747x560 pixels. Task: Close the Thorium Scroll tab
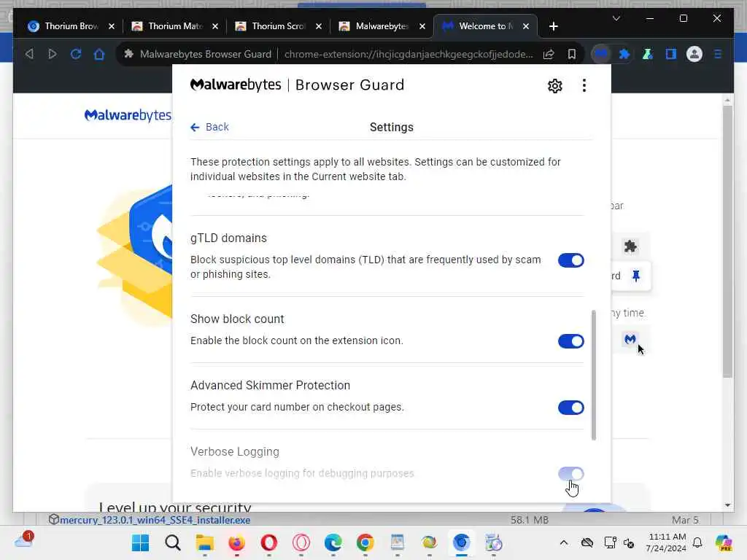[x=319, y=26]
